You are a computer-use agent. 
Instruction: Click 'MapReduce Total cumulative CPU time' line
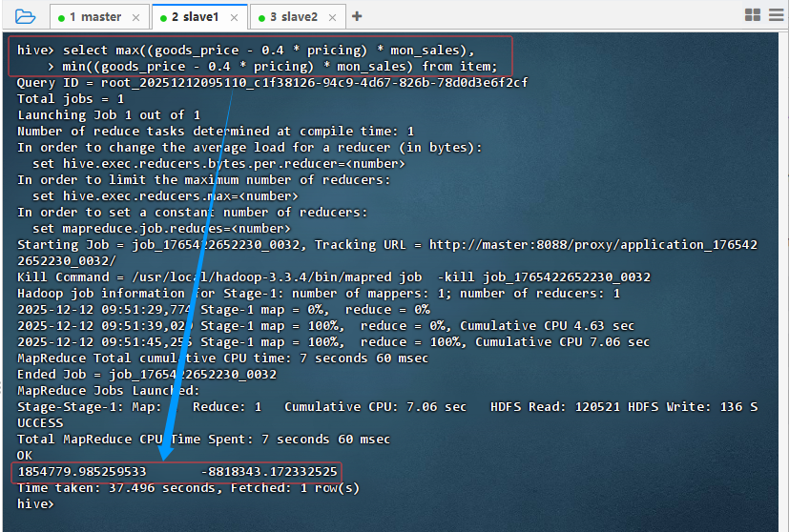coord(222,358)
